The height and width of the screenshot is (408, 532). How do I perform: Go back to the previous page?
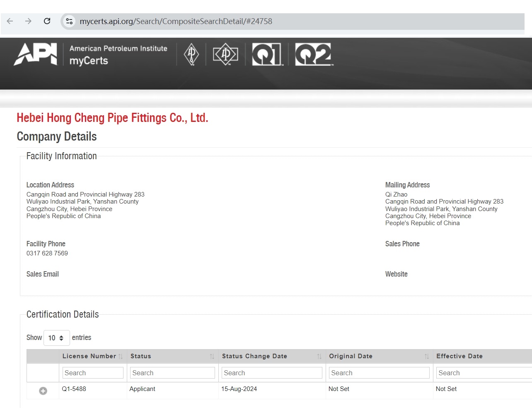pyautogui.click(x=10, y=21)
